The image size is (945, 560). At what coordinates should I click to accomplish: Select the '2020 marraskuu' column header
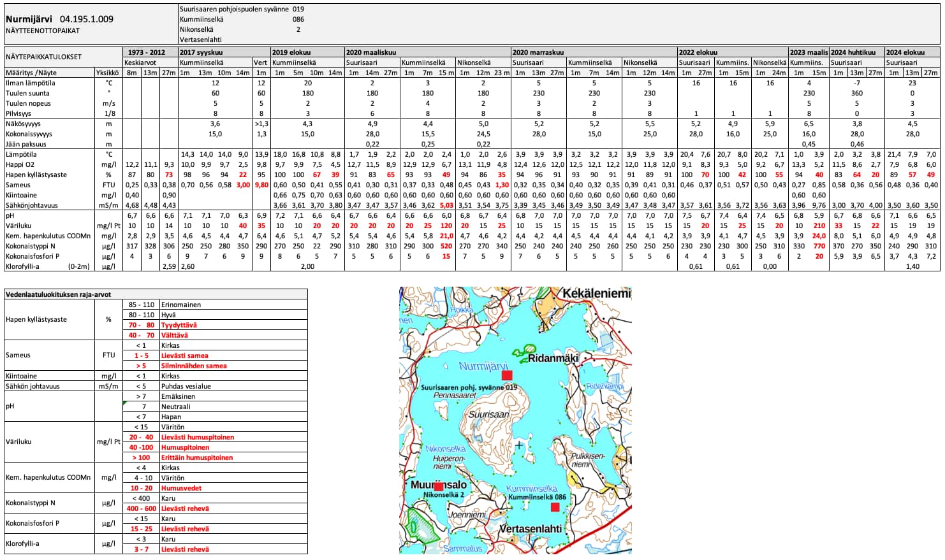point(538,52)
